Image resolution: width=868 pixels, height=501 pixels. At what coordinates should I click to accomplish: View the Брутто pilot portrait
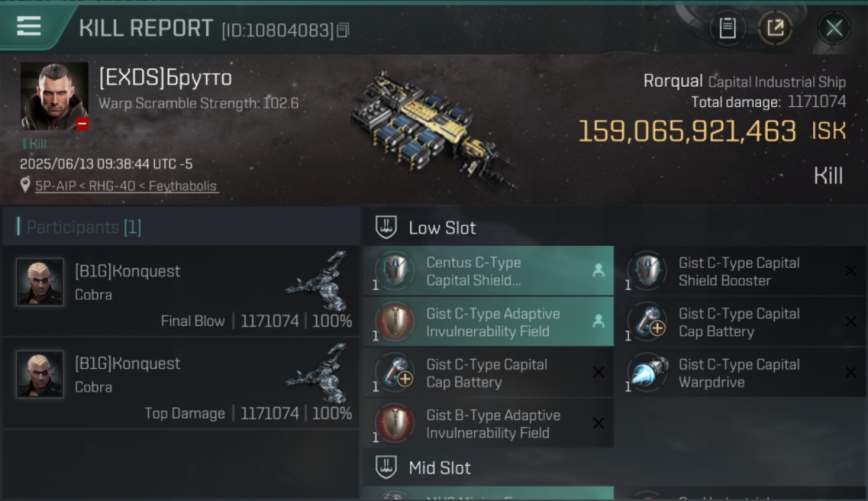pos(54,96)
